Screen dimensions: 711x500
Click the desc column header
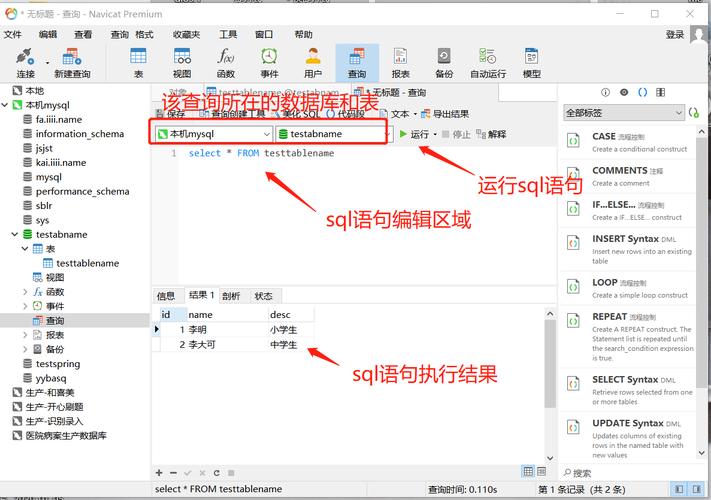[290, 315]
